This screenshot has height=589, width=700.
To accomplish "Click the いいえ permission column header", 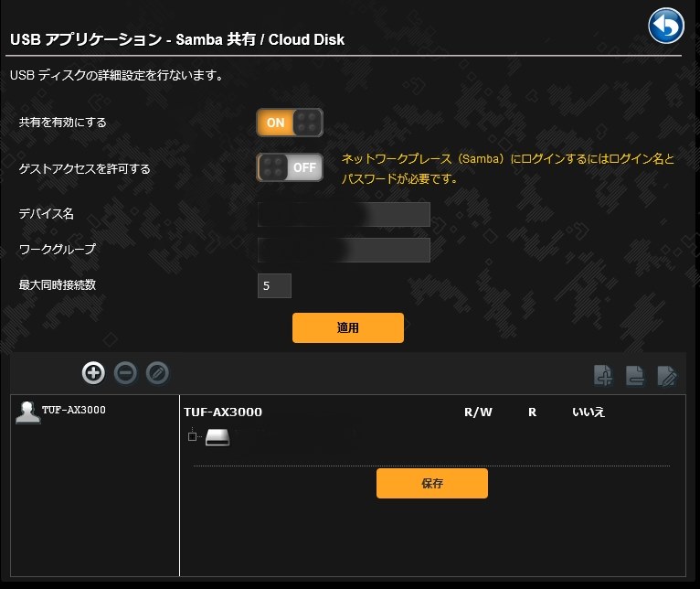I will (589, 412).
